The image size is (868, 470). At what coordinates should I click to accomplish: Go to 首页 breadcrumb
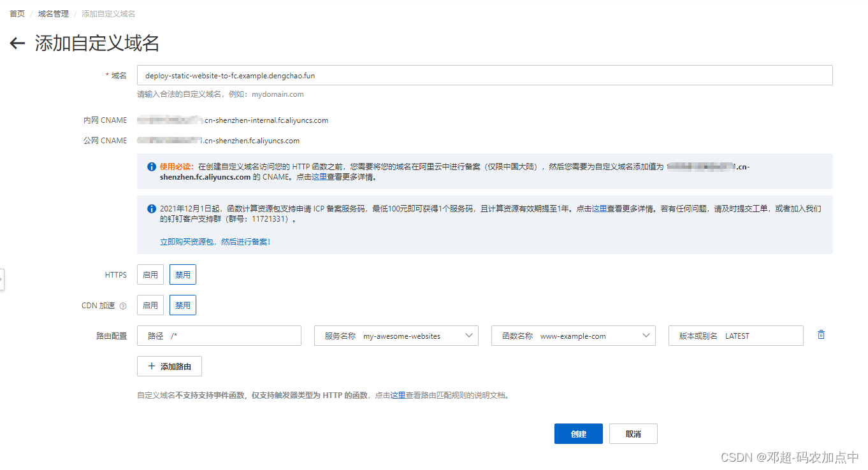[x=17, y=13]
